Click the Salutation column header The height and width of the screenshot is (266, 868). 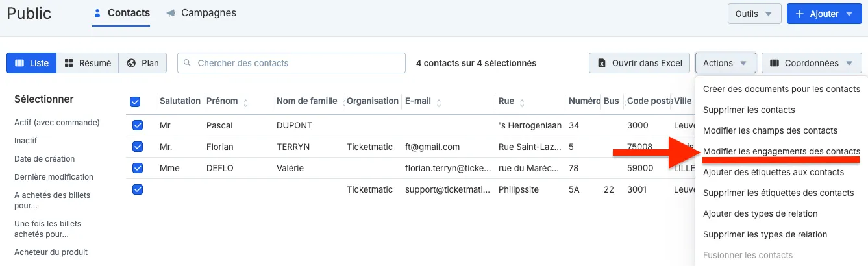point(180,101)
